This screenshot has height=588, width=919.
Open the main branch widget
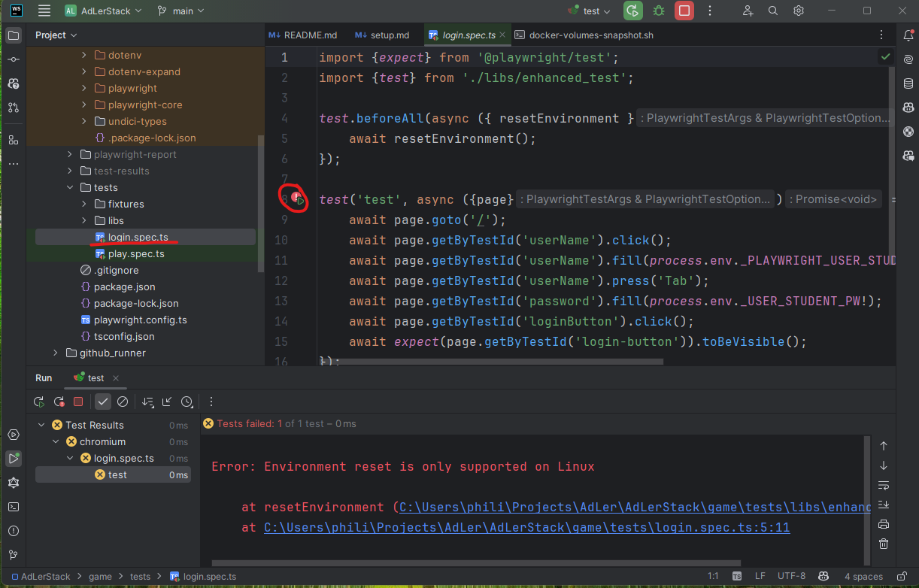click(182, 11)
